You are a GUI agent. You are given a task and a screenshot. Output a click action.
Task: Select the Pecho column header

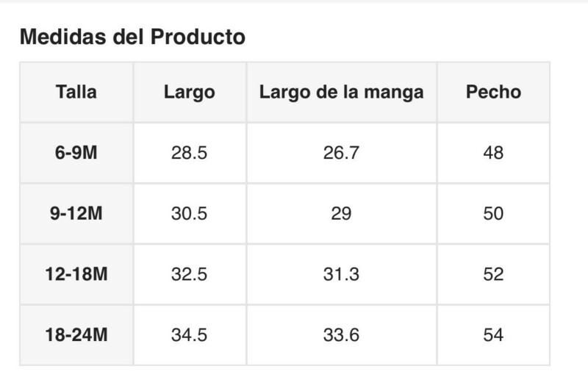(x=493, y=93)
